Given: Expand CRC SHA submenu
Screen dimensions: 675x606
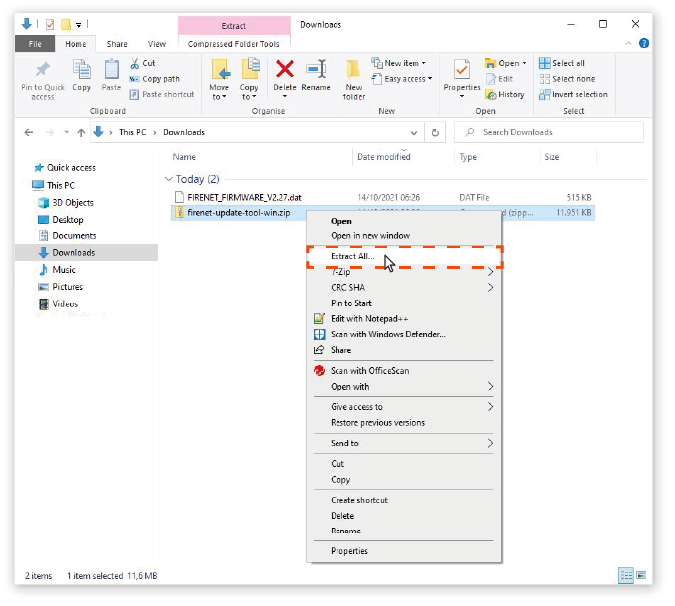Looking at the screenshot, I should click(x=490, y=288).
